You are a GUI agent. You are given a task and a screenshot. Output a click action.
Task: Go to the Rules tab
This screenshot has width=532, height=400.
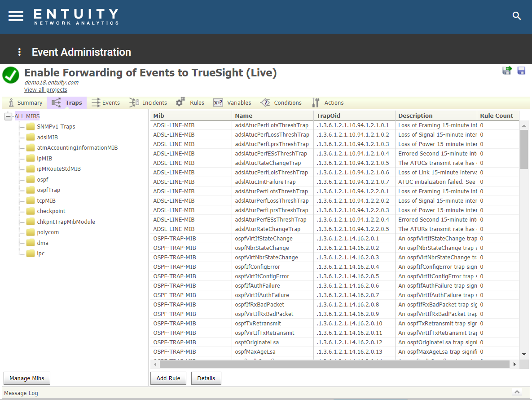pyautogui.click(x=190, y=102)
